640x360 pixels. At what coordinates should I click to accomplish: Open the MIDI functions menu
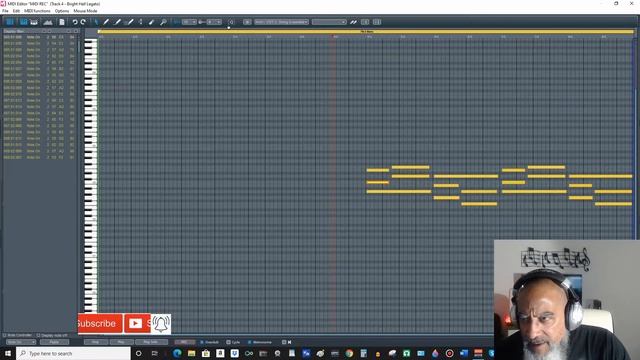(37, 11)
